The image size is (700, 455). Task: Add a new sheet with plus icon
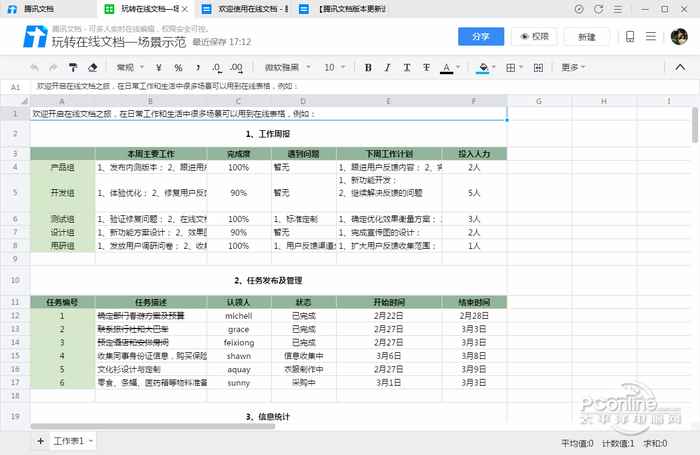(x=41, y=440)
